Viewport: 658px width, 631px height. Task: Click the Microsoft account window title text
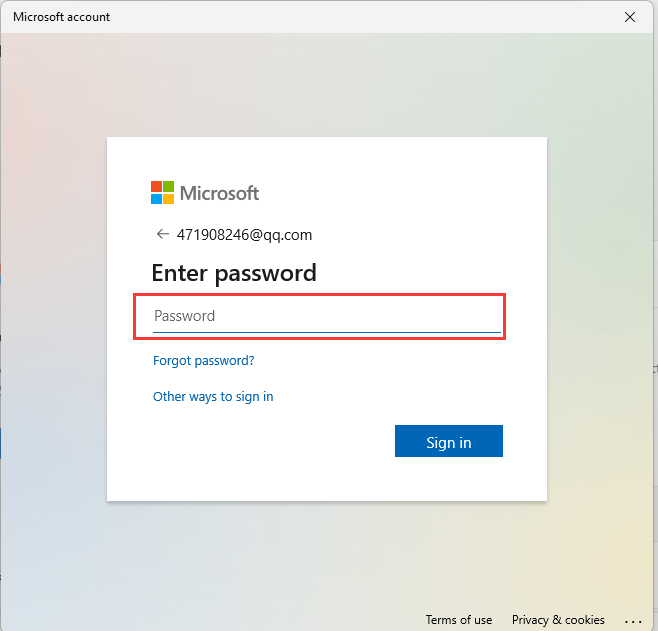point(61,17)
